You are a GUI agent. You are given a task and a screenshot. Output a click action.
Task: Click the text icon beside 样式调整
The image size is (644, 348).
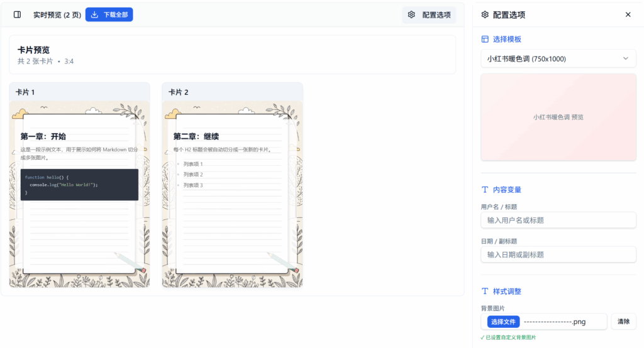point(485,291)
